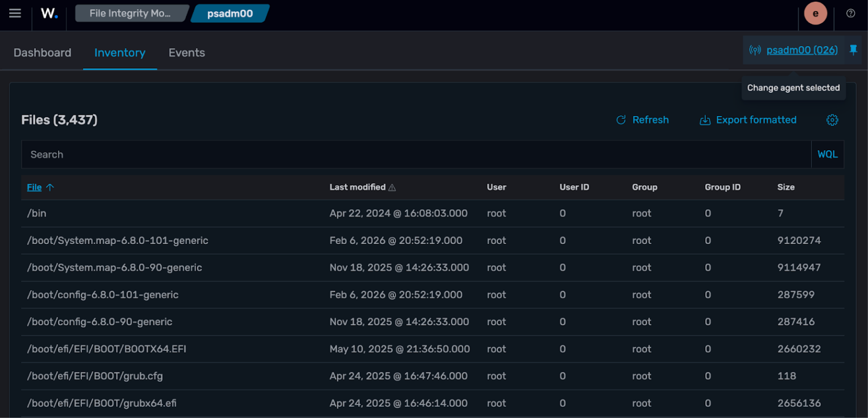This screenshot has height=418, width=868.
Task: Select the Inventory tab
Action: 120,53
